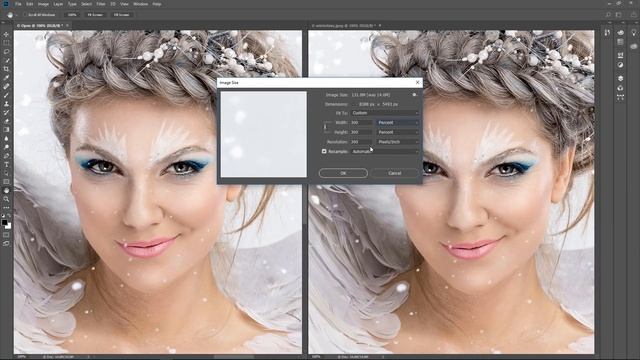Select the Rectangular Marquee tool
The width and height of the screenshot is (640, 360).
pyautogui.click(x=6, y=43)
